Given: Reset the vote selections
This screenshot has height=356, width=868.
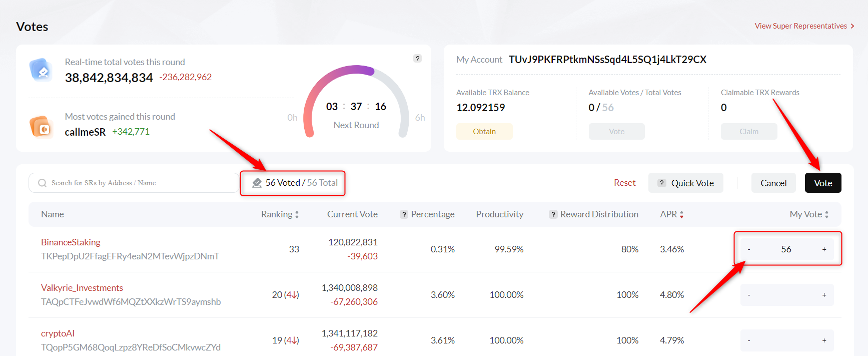Looking at the screenshot, I should click(624, 183).
